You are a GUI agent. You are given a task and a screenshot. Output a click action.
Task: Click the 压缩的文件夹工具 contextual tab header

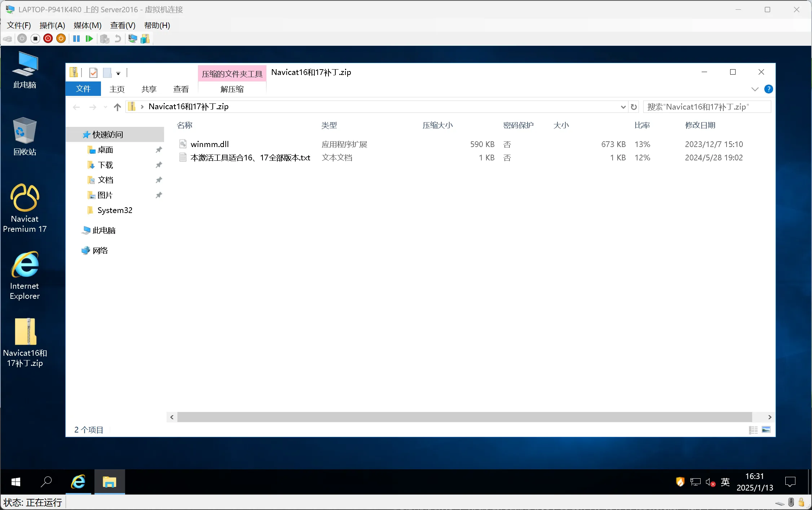pyautogui.click(x=232, y=74)
